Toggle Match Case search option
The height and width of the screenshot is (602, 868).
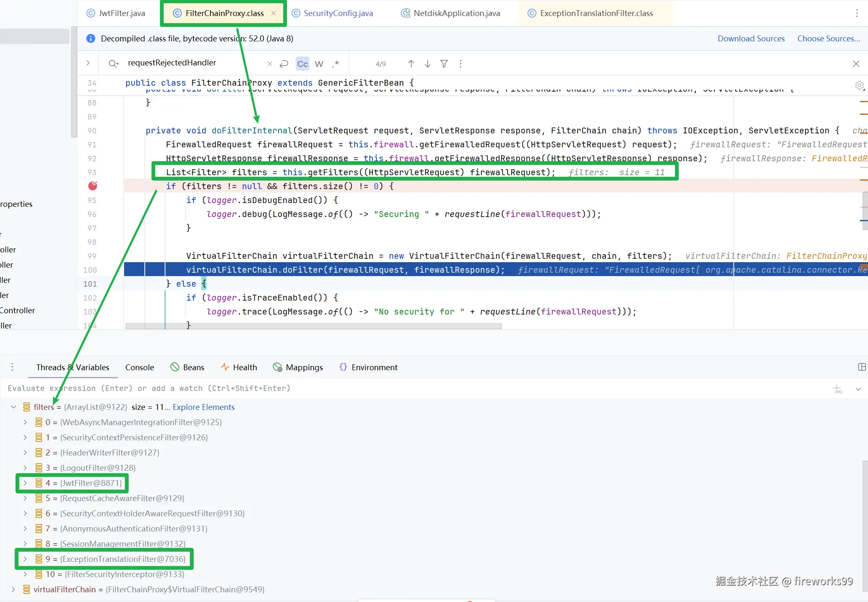click(x=303, y=64)
